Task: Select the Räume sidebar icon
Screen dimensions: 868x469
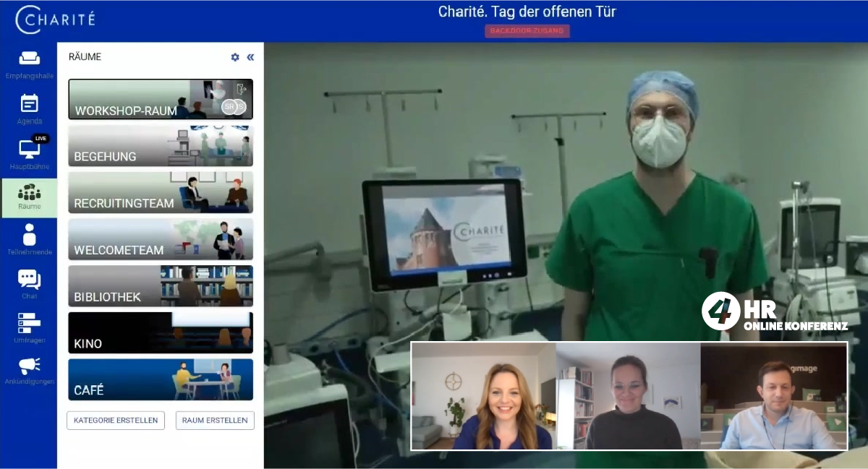Action: point(29,193)
